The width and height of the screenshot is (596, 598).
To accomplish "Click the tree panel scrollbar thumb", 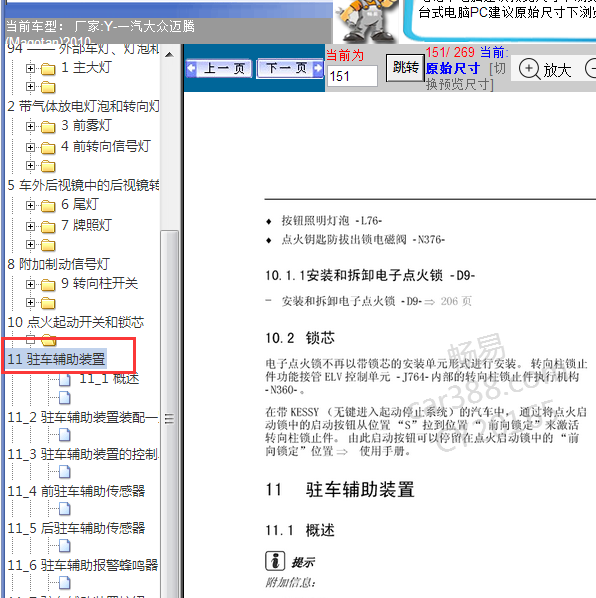I will point(170,414).
